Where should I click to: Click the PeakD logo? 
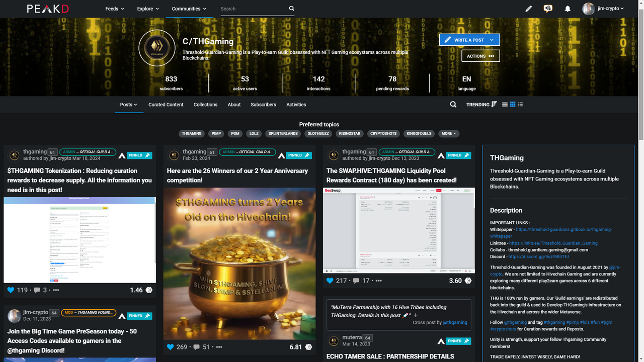[x=48, y=9]
